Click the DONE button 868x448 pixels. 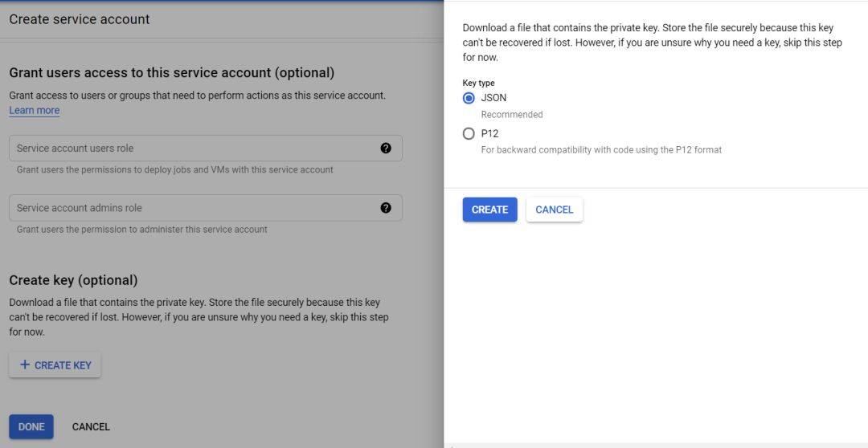click(31, 426)
